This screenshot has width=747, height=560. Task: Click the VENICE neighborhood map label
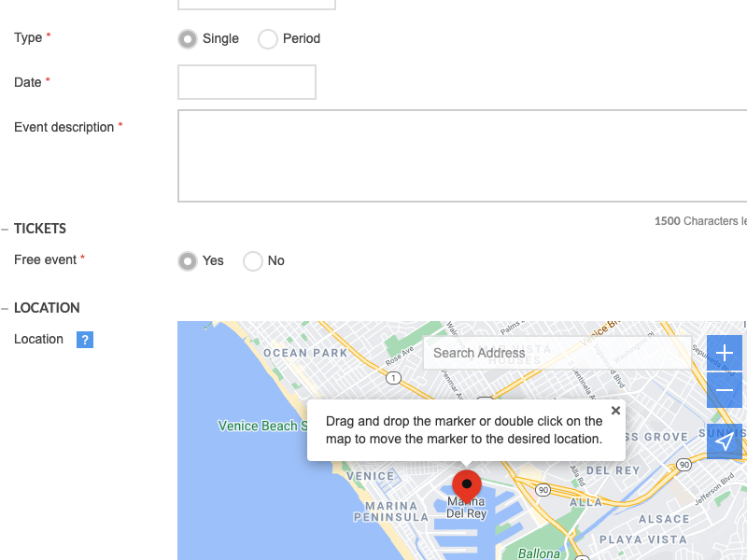pos(370,476)
